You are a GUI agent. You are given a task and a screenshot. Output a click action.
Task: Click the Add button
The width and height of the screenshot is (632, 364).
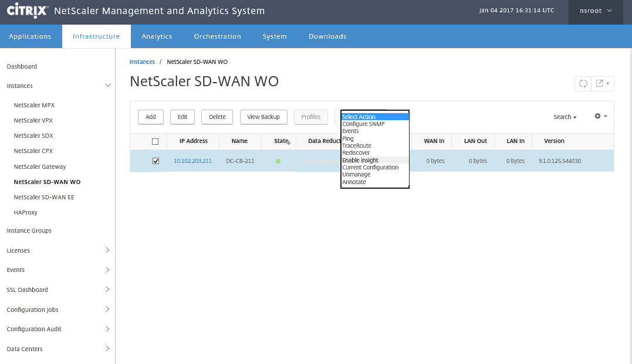151,117
